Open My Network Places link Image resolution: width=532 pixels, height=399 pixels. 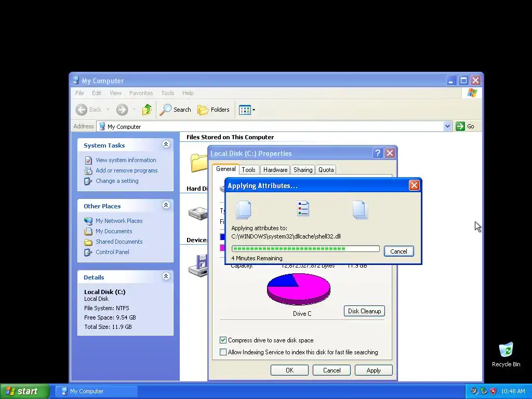coord(119,221)
